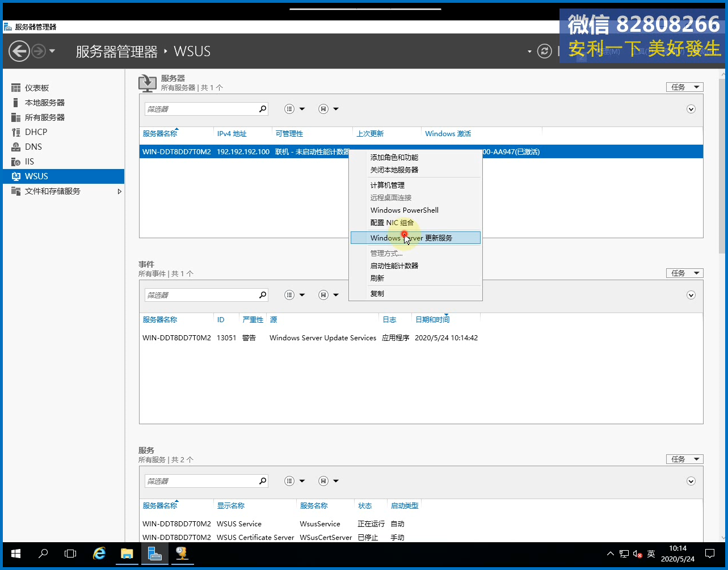This screenshot has height=570, width=728.
Task: Choose Start Performance Counters (启动性能计数器)
Action: pos(415,265)
